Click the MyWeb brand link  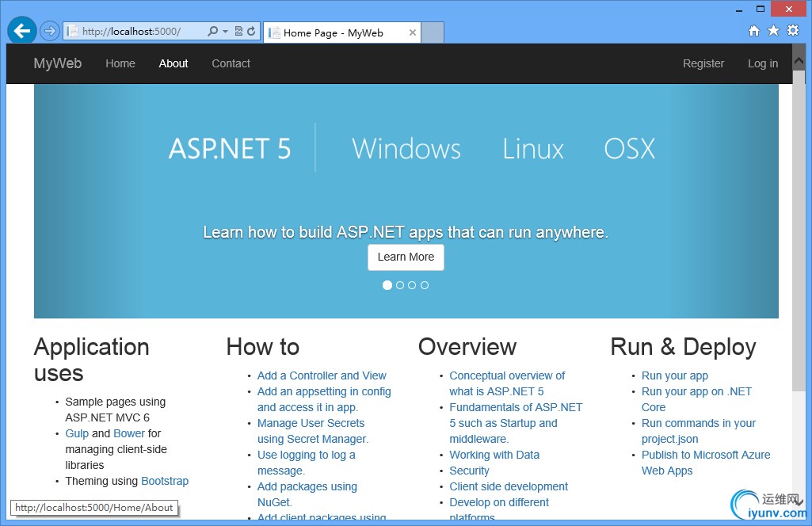[58, 63]
